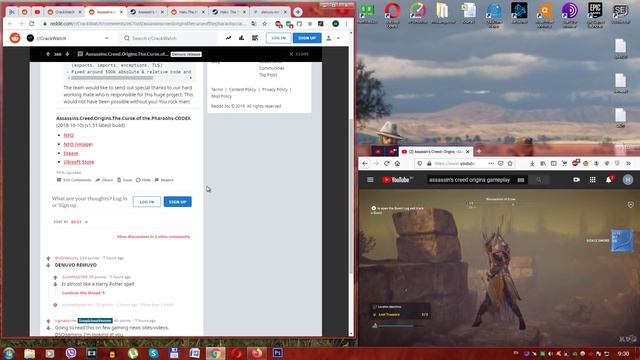This screenshot has height=360, width=640.
Task: Open the YouTube hamburger guide menu
Action: click(370, 180)
